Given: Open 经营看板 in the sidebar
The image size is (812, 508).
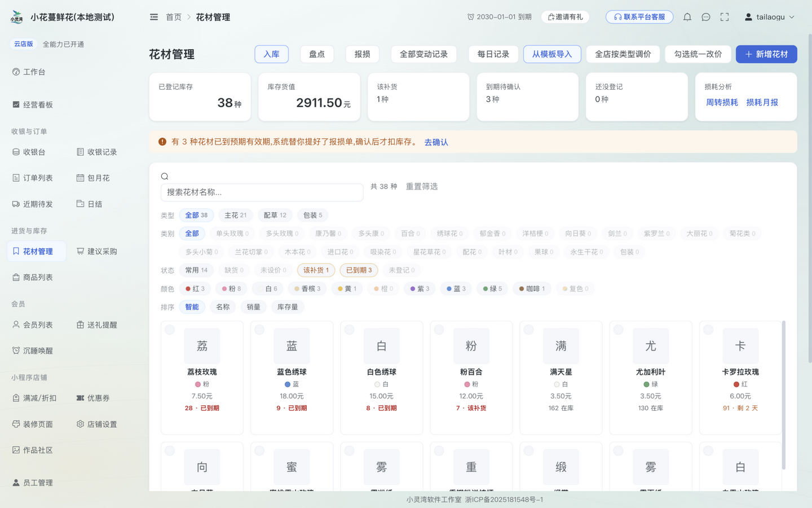Looking at the screenshot, I should click(x=33, y=104).
